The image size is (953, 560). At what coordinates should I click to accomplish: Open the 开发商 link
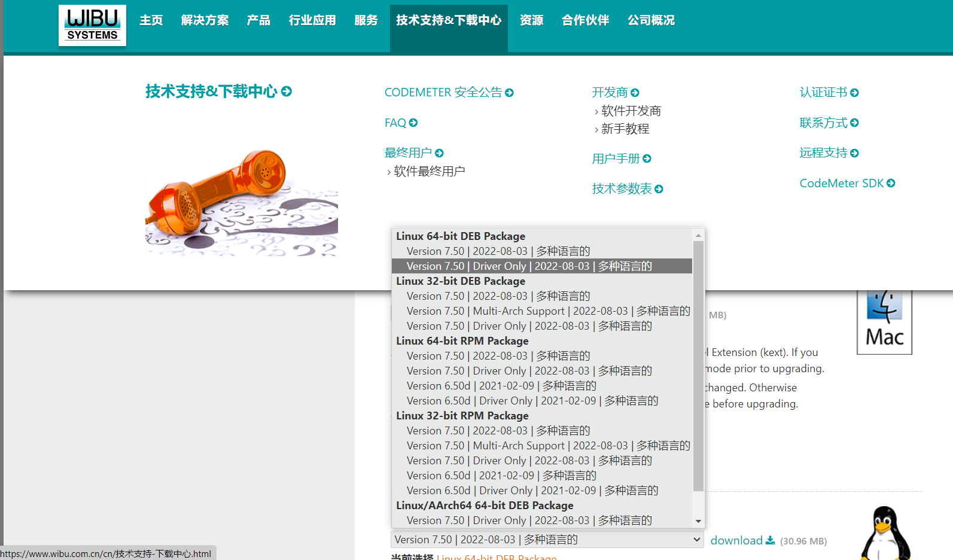[610, 92]
